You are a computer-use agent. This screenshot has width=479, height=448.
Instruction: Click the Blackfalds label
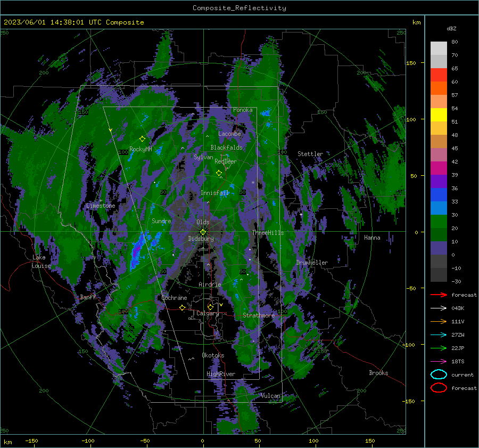(226, 148)
